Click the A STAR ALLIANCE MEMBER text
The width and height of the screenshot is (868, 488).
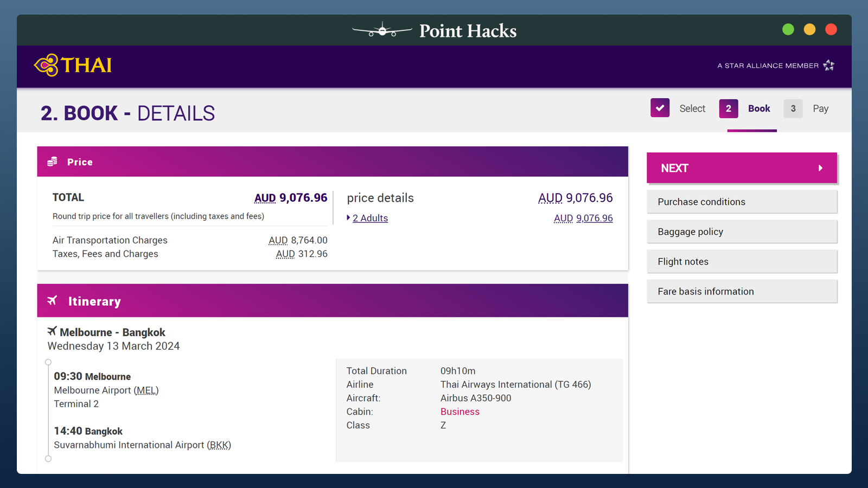[x=768, y=66]
